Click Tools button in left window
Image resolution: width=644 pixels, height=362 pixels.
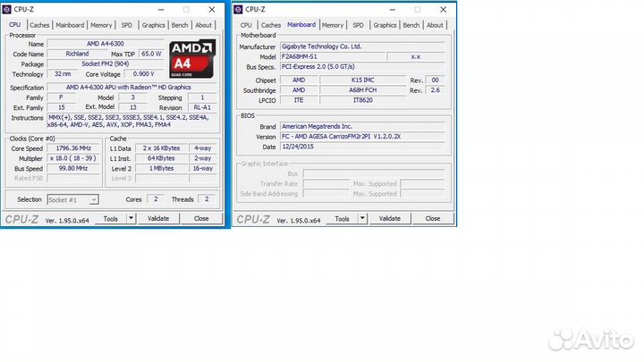[x=111, y=219]
